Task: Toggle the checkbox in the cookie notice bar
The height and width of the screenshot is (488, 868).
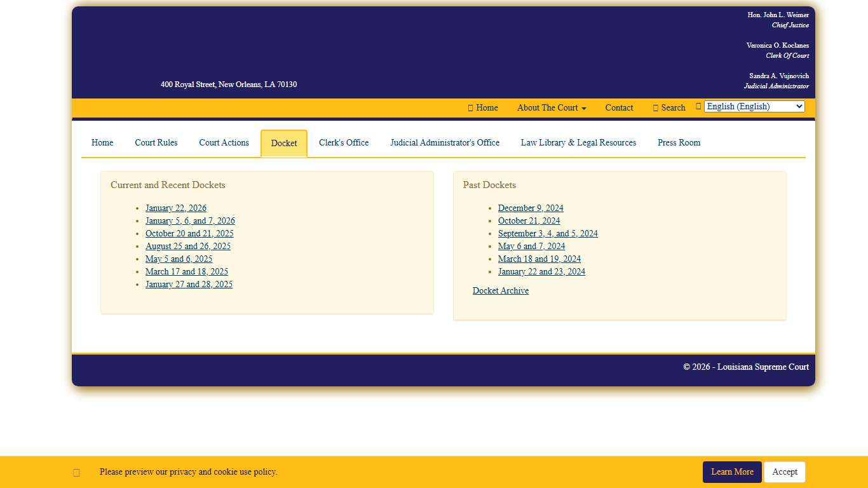Action: click(76, 472)
